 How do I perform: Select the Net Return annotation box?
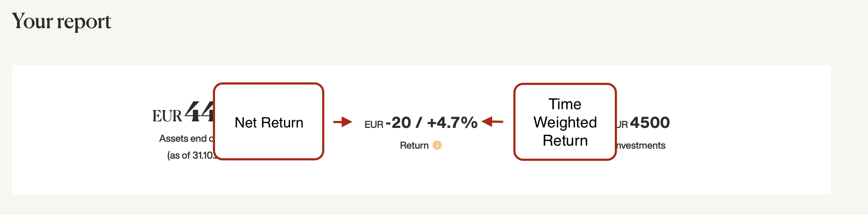pos(269,121)
